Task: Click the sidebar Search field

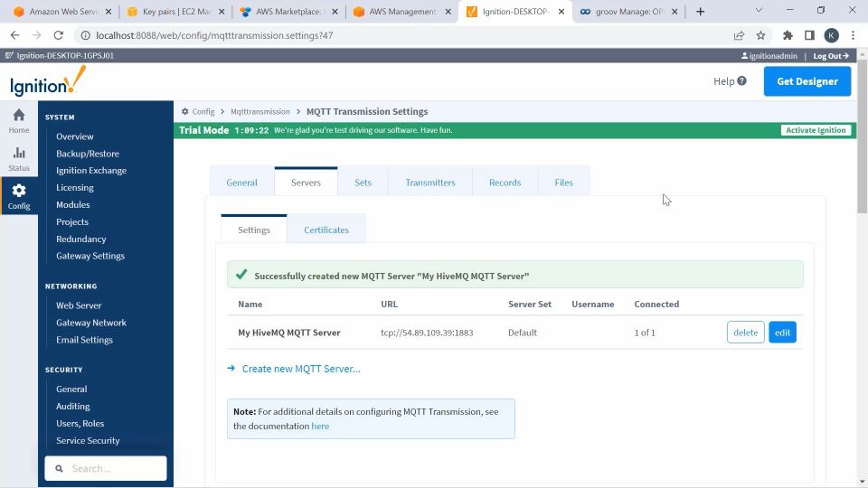Action: [x=106, y=469]
